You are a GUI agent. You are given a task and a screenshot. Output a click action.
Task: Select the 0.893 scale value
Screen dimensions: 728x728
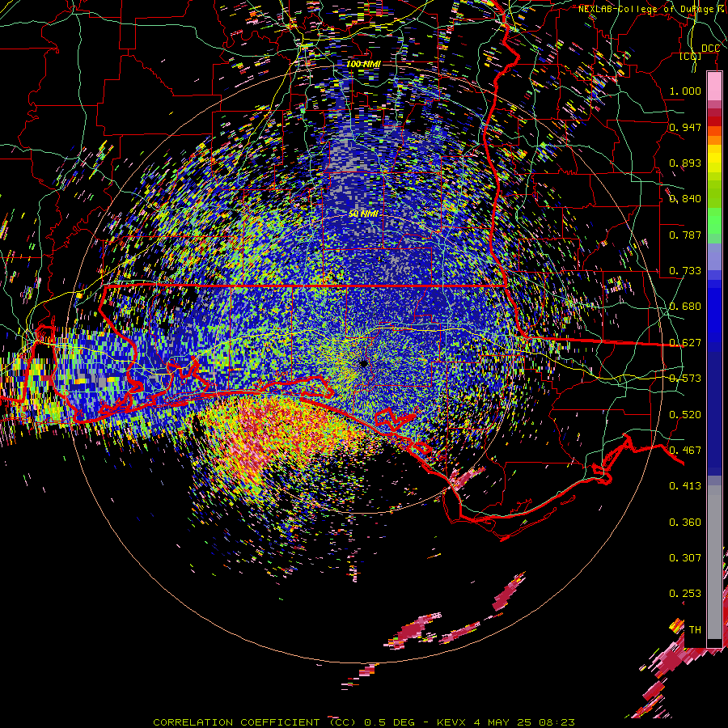click(x=685, y=163)
